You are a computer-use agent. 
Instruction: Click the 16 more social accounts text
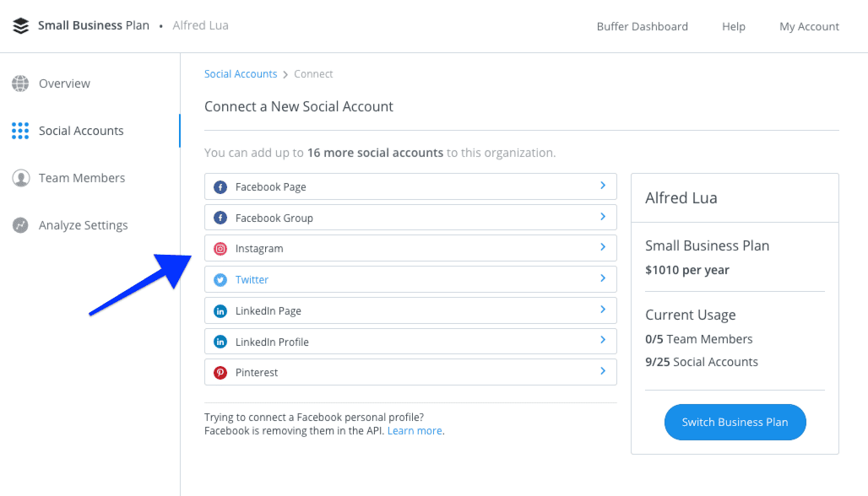pos(376,153)
